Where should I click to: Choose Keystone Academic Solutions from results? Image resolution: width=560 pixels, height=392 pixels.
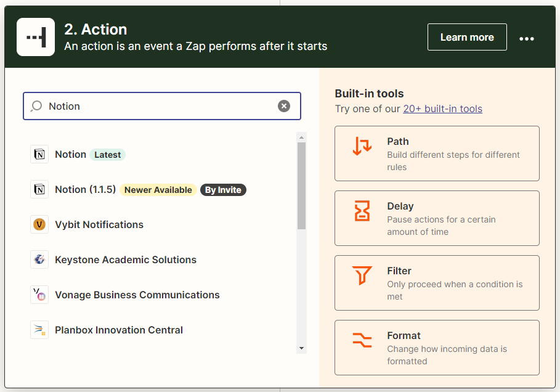click(x=161, y=259)
